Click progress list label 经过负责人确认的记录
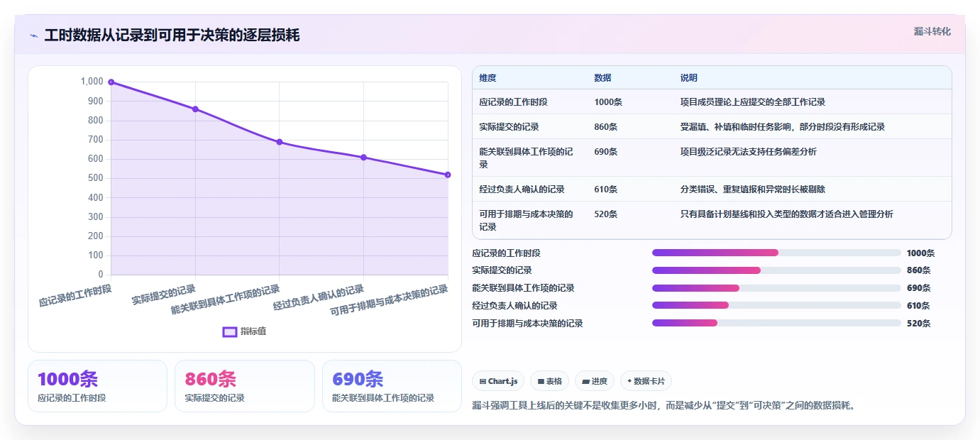 click(x=514, y=306)
